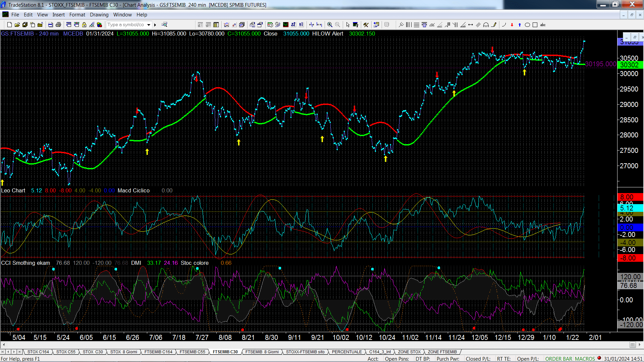Click the last-tab navigation arrow
Image resolution: width=644 pixels, height=362 pixels.
pos(20,352)
